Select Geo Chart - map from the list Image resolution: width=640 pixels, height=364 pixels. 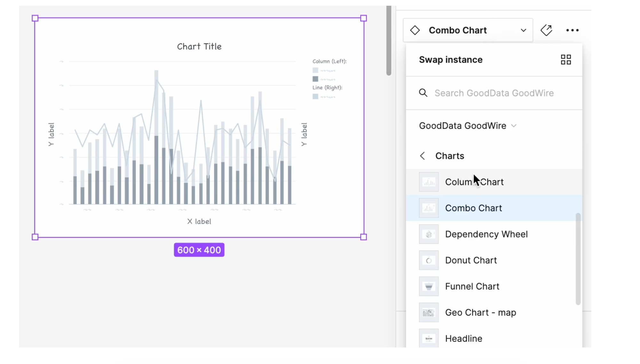pyautogui.click(x=494, y=313)
